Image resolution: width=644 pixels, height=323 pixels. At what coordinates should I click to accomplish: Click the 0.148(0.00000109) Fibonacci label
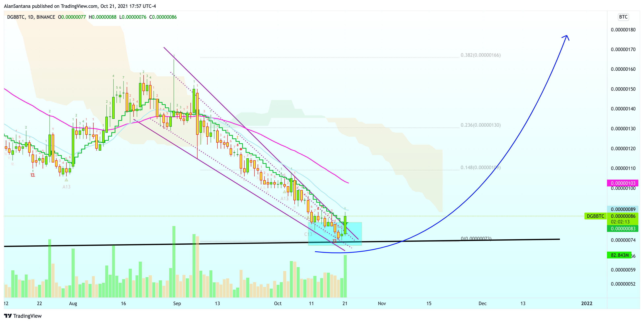[480, 168]
